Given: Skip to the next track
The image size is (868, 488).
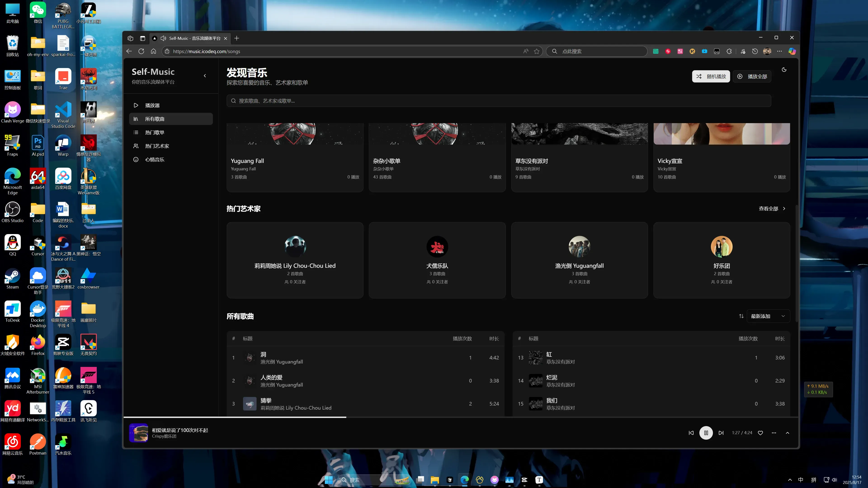Looking at the screenshot, I should pos(721,433).
